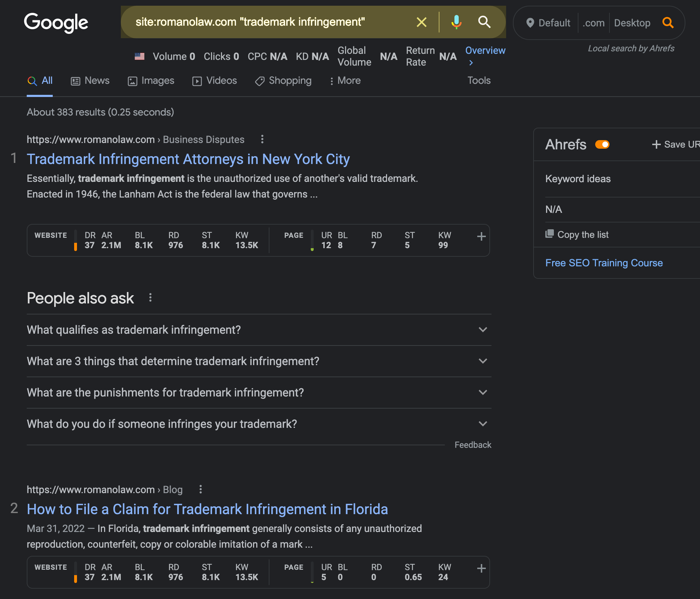Screen dimensions: 700x599
Task: Select the 'Images' search tab
Action: [150, 80]
